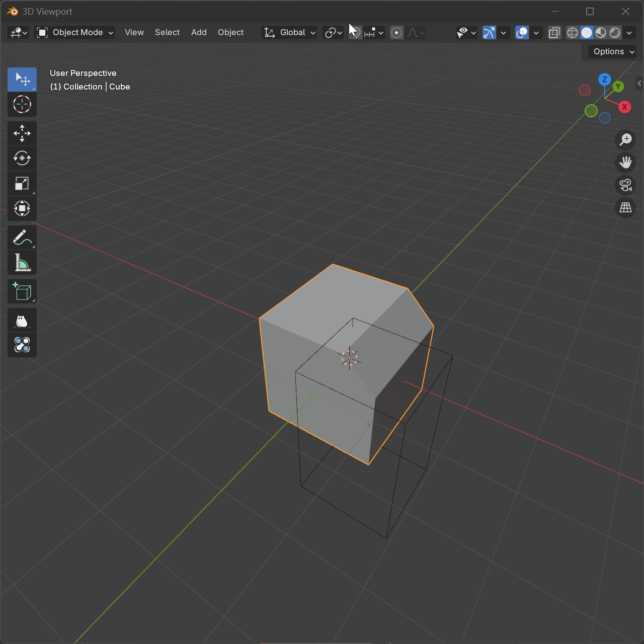The image size is (644, 644).
Task: Toggle perspective with the orthographic grid icon
Action: tap(625, 207)
